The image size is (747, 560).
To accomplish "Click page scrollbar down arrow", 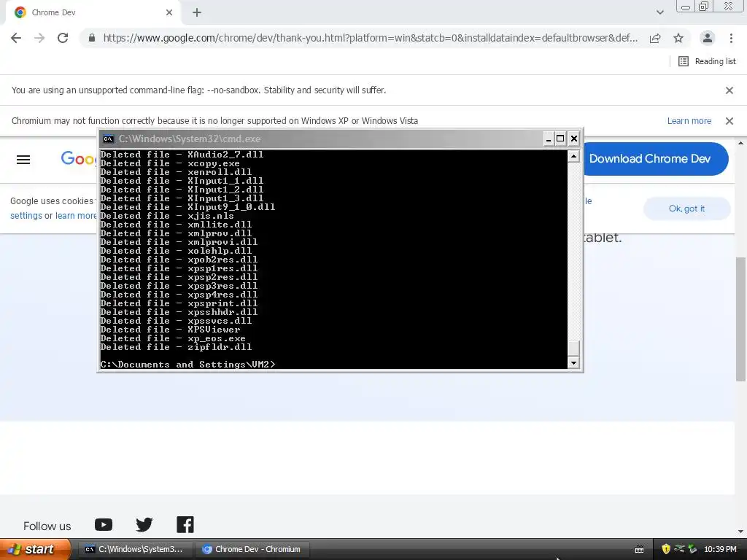I will pyautogui.click(x=740, y=532).
